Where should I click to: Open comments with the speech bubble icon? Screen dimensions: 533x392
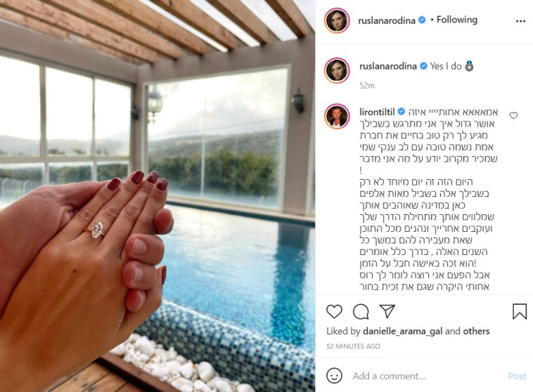pos(361,311)
